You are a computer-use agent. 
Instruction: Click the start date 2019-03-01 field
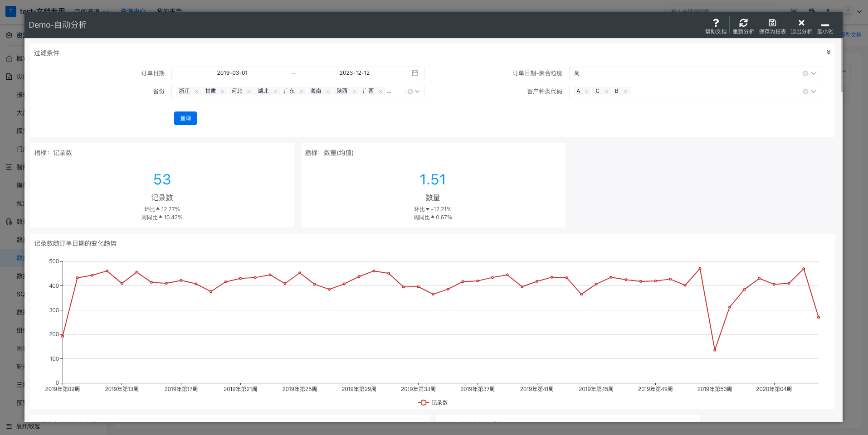coord(232,73)
